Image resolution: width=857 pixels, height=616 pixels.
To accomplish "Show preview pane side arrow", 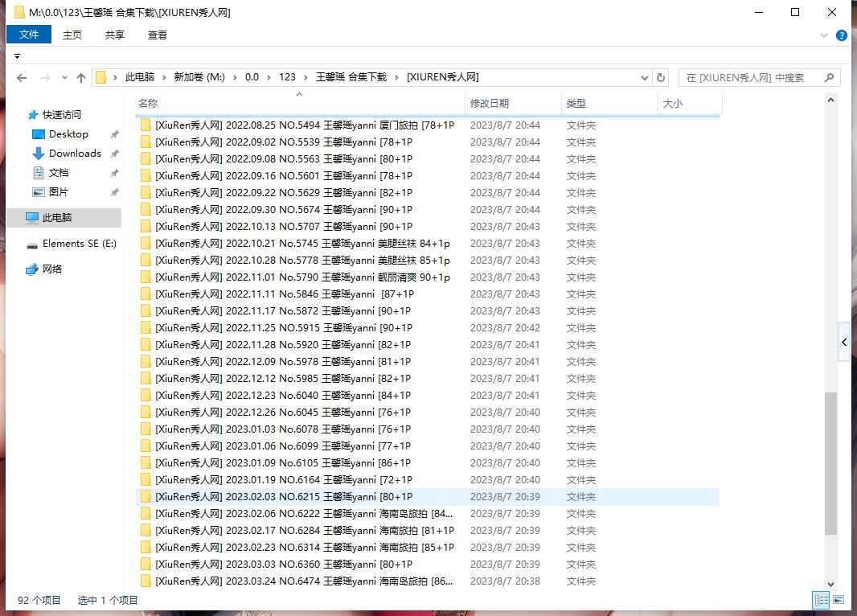I will [844, 342].
